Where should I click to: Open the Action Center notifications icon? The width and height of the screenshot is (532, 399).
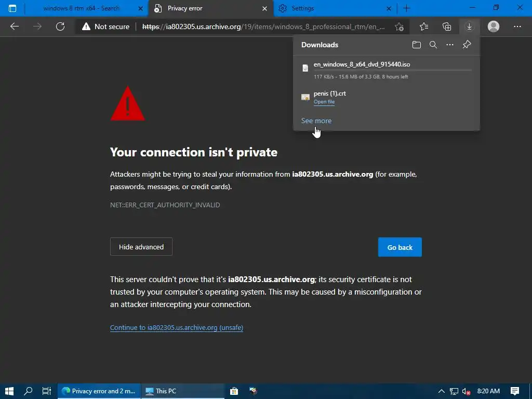pos(515,391)
